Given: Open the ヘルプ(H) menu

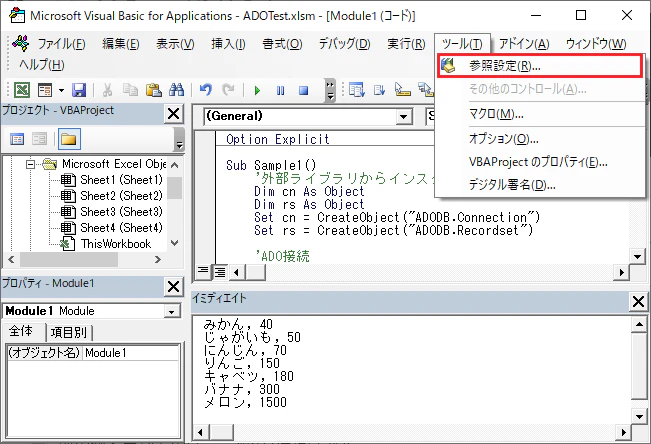Looking at the screenshot, I should [42, 65].
